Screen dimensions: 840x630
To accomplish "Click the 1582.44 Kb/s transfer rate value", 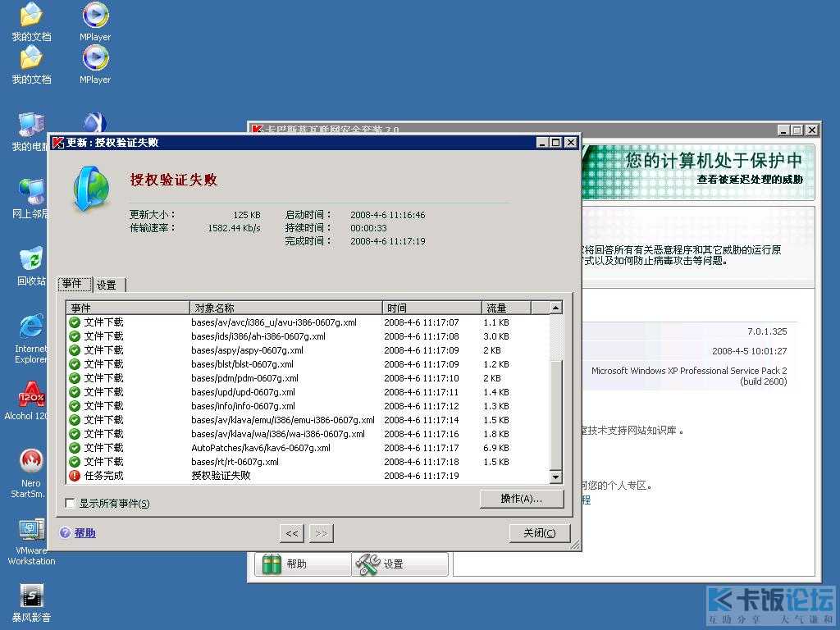I will click(x=234, y=228).
